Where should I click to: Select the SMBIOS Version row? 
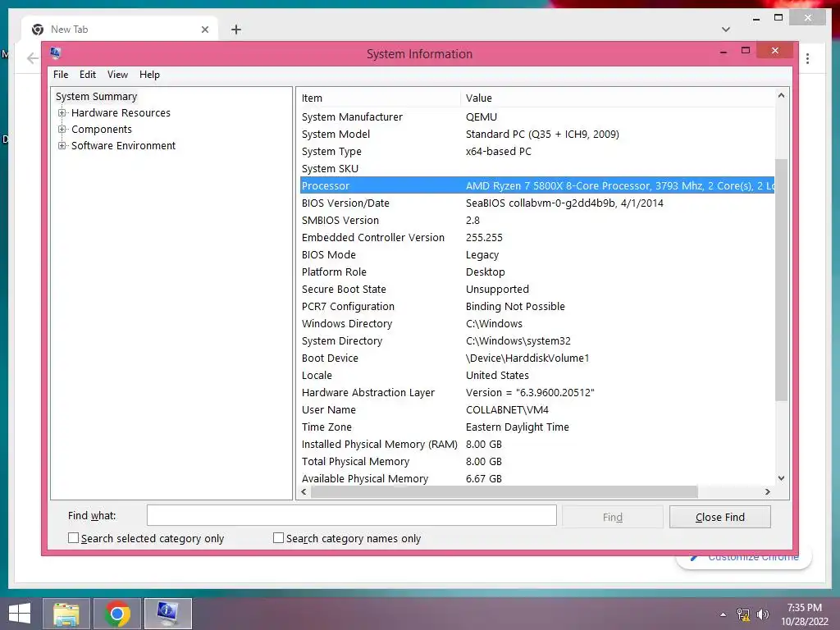pos(536,220)
